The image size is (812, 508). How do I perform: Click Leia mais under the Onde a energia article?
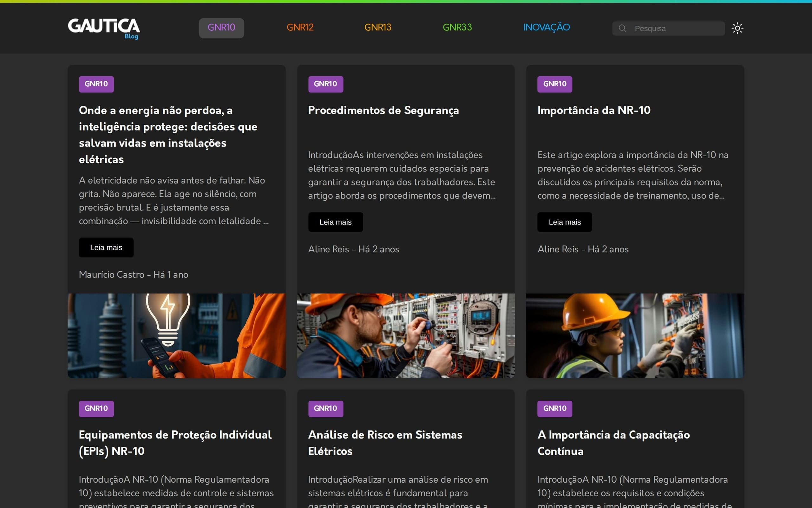click(x=106, y=248)
